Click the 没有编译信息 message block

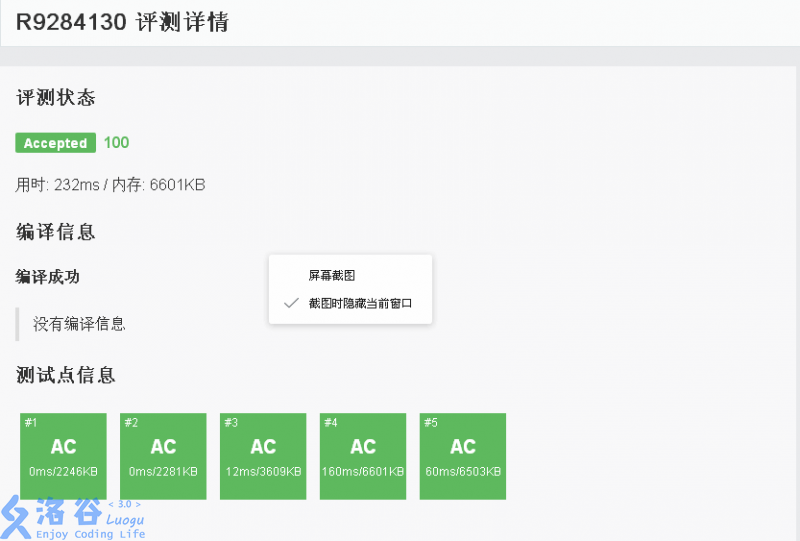tap(79, 323)
